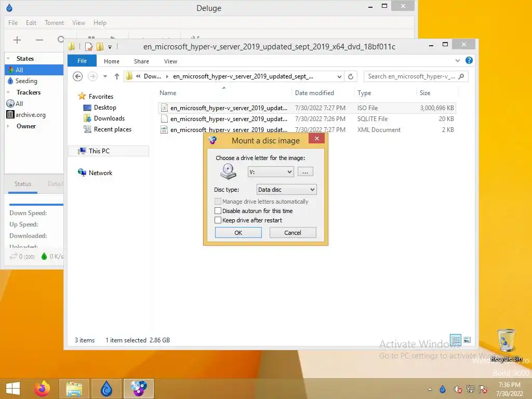
Task: Select Network in navigation pane
Action: pos(100,172)
